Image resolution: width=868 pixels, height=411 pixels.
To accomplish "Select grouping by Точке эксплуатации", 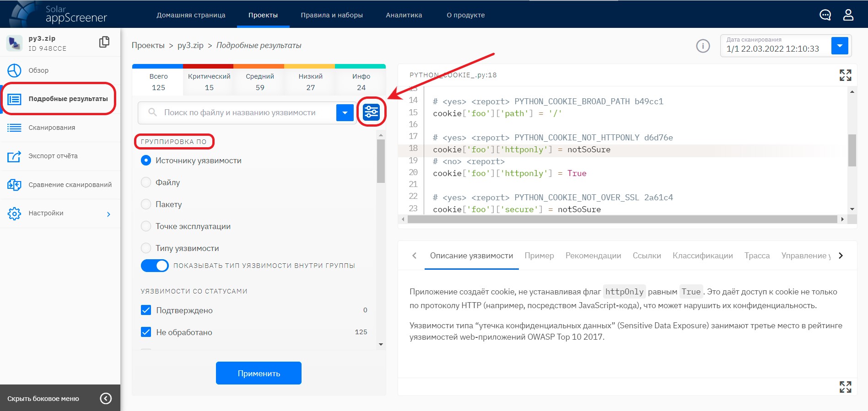I will click(x=146, y=226).
